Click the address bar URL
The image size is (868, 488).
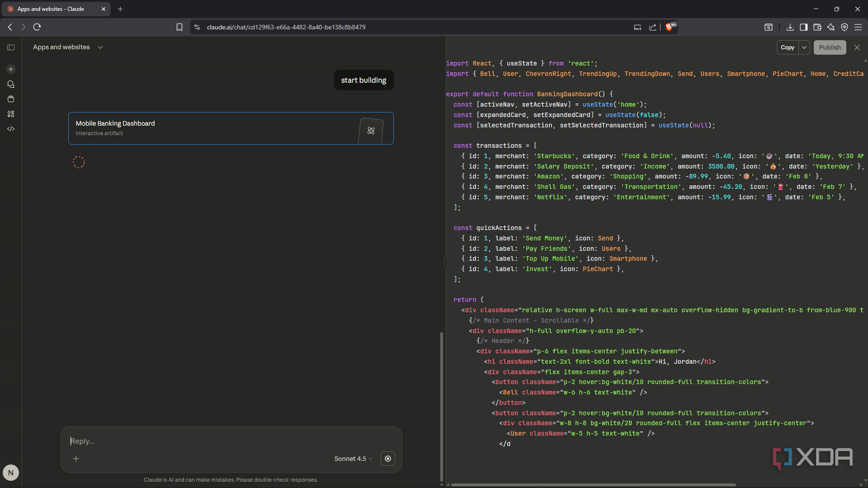pyautogui.click(x=286, y=27)
